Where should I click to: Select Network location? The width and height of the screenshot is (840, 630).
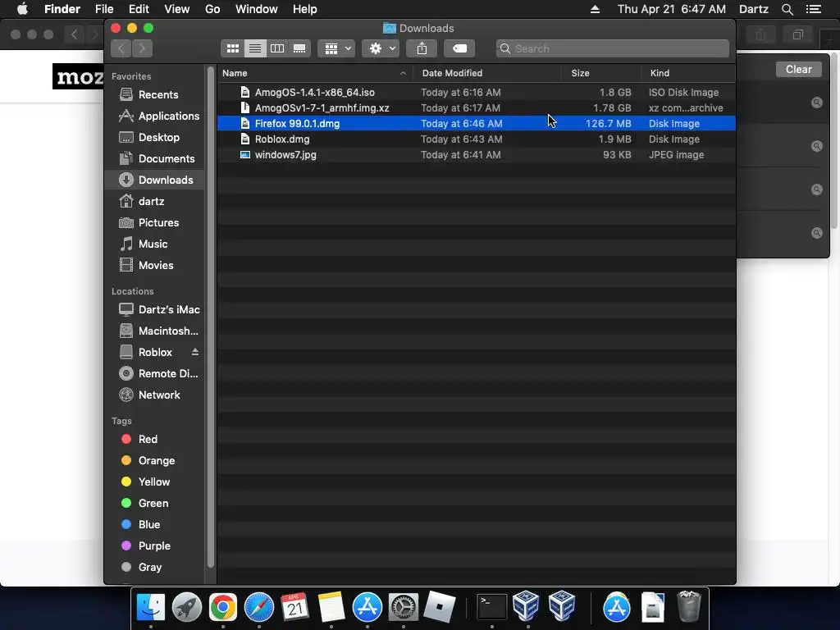155,395
